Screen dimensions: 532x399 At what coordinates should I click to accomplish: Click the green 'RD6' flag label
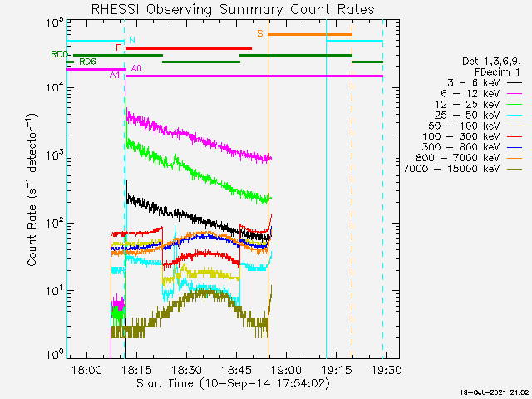(87, 62)
